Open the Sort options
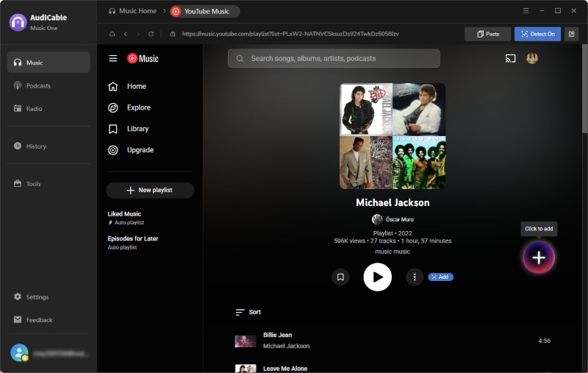This screenshot has width=588, height=373. click(248, 312)
